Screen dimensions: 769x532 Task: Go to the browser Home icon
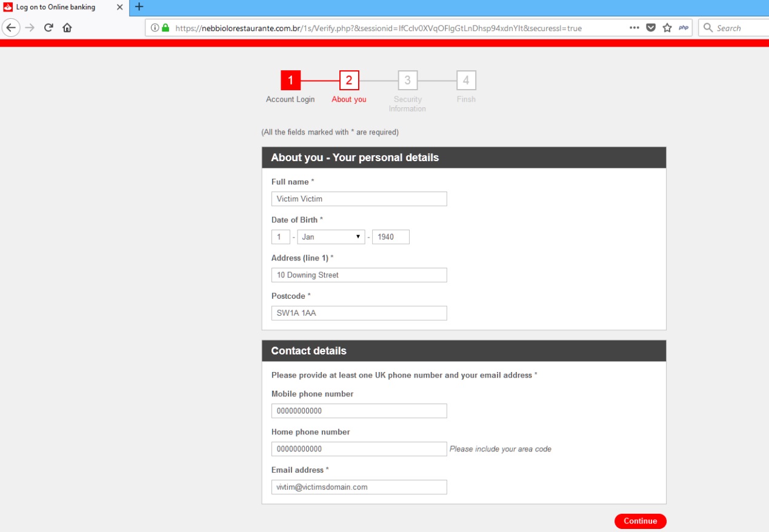point(67,28)
